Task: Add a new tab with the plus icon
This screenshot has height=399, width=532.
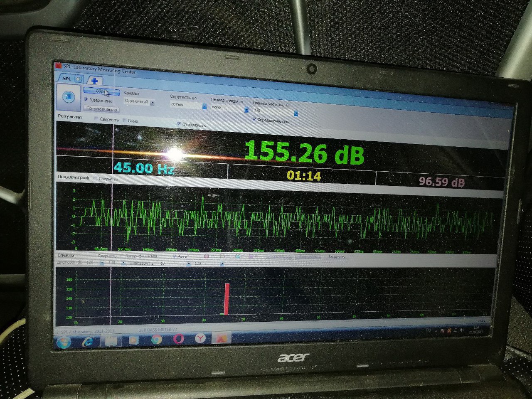Action: pos(95,81)
